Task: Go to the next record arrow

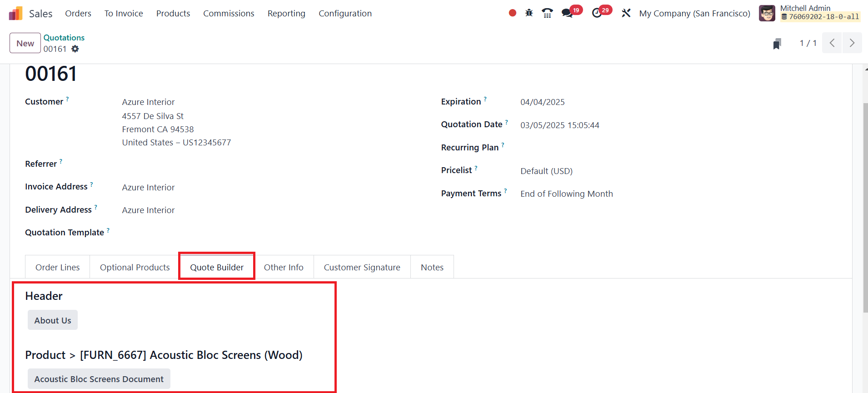Action: tap(852, 43)
